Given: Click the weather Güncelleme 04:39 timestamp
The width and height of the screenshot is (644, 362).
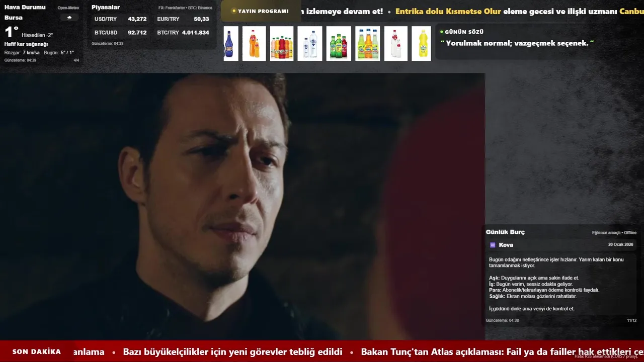Looking at the screenshot, I should pos(20,60).
